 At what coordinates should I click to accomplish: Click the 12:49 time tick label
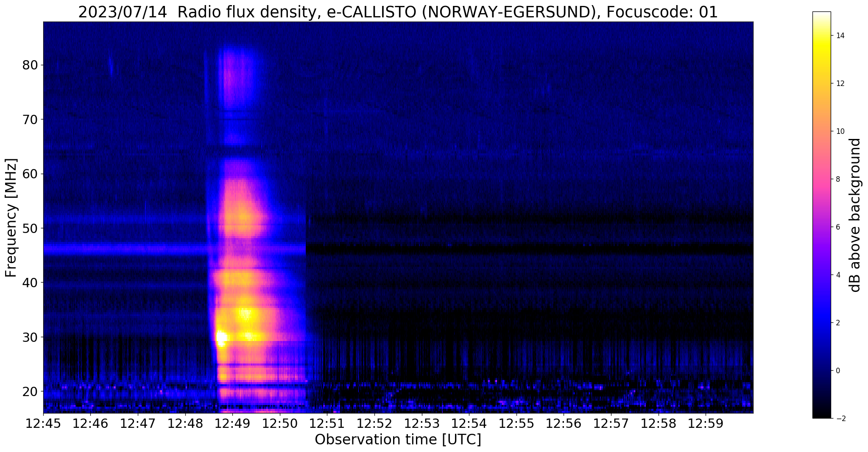click(232, 423)
